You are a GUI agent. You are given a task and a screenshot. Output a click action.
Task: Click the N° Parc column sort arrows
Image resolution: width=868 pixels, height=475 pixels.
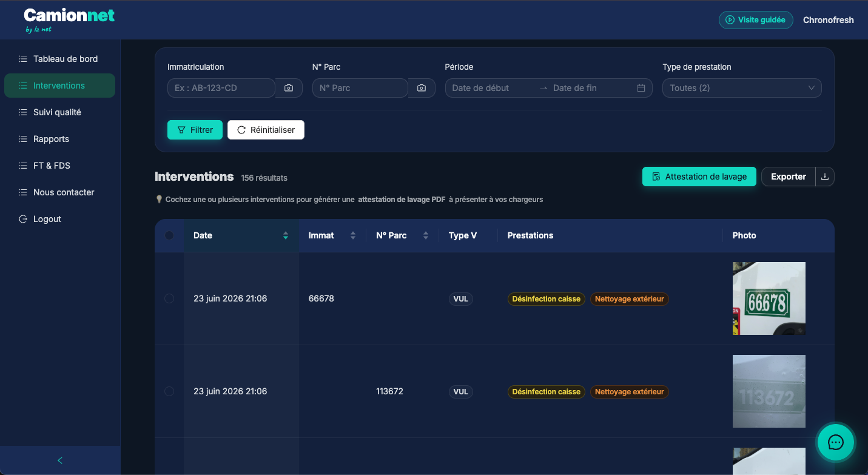click(426, 235)
